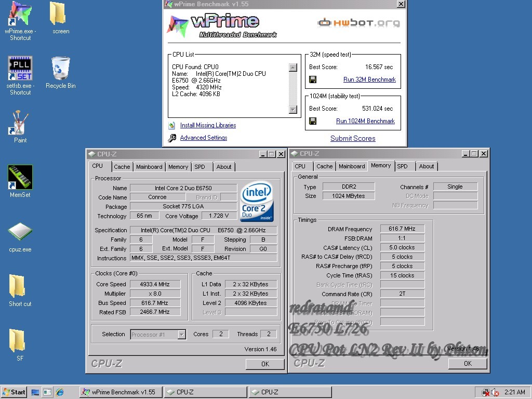Click the 531.024 sec best score
This screenshot has height=399, width=532.
click(377, 109)
